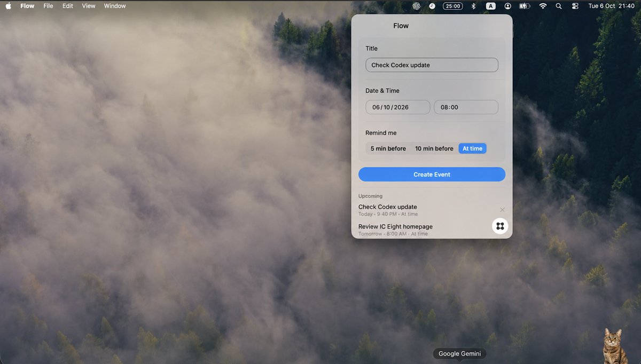Select 'At time' reminder option
Image resolution: width=641 pixels, height=364 pixels.
pos(472,148)
